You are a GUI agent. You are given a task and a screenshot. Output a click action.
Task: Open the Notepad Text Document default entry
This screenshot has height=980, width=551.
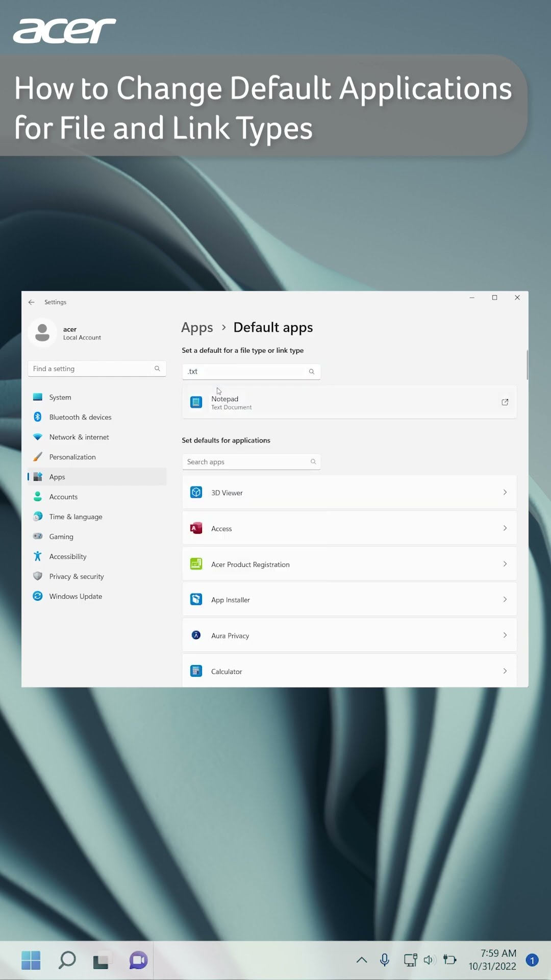349,402
